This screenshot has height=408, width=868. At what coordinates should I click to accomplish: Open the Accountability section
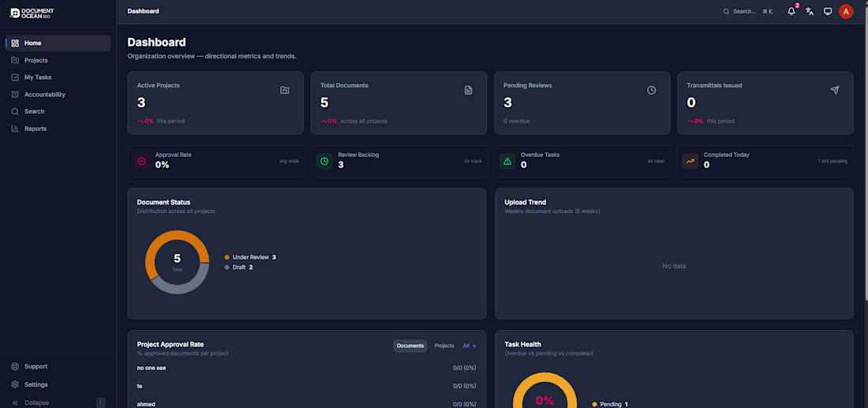58,95
